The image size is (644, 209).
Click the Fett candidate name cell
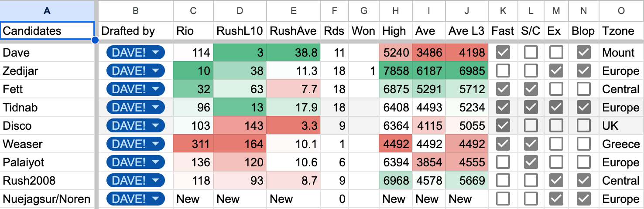(x=47, y=89)
